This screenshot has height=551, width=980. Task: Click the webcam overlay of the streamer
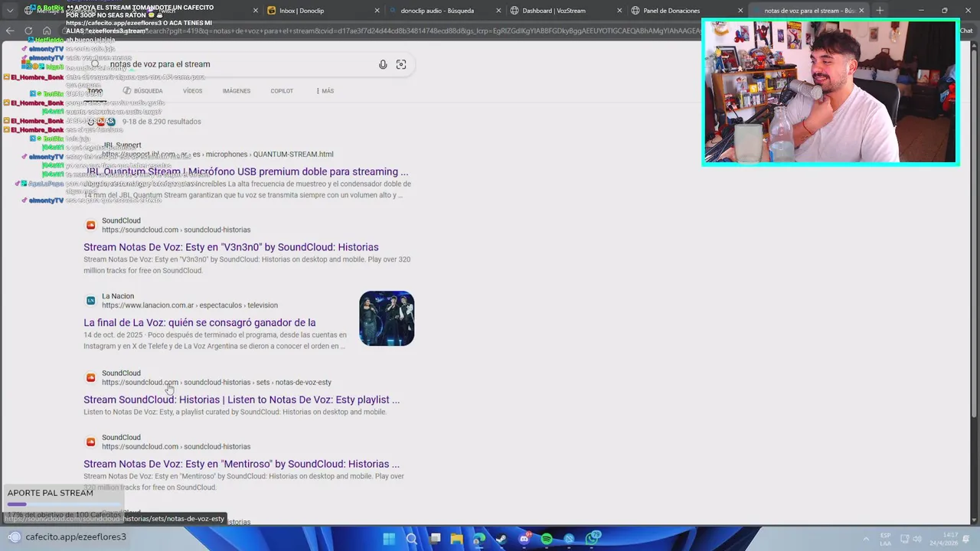coord(831,92)
